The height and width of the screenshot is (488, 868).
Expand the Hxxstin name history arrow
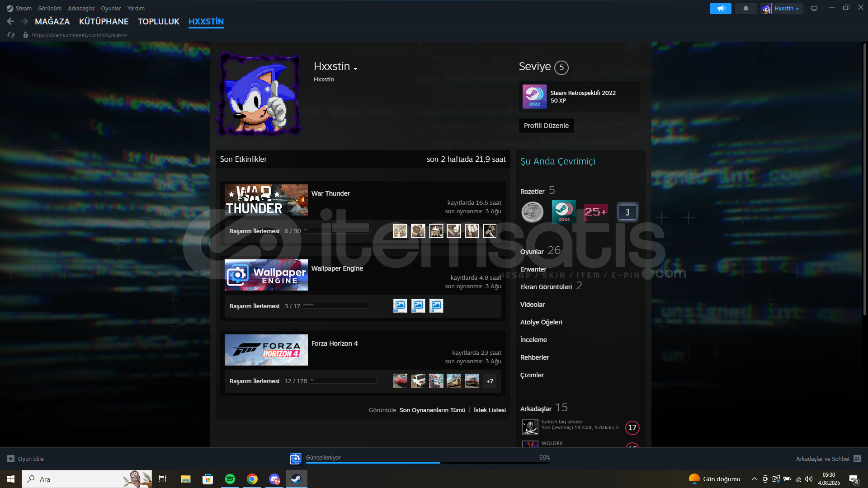click(x=356, y=69)
